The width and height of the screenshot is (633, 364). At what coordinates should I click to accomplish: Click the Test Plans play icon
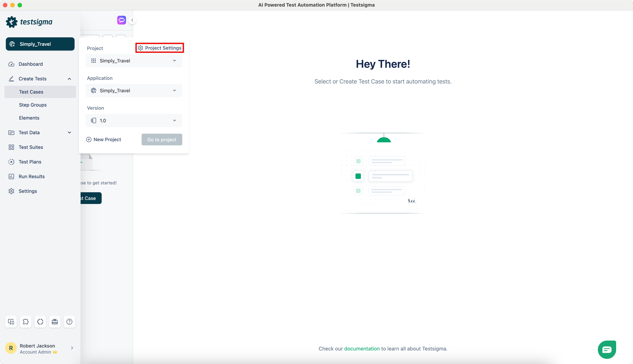click(11, 162)
